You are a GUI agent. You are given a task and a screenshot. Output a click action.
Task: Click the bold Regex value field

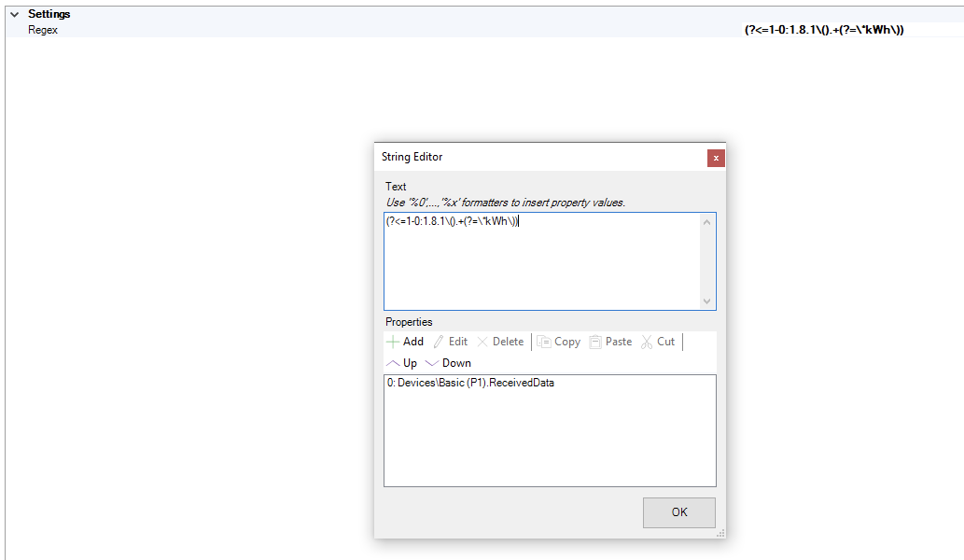pyautogui.click(x=824, y=30)
